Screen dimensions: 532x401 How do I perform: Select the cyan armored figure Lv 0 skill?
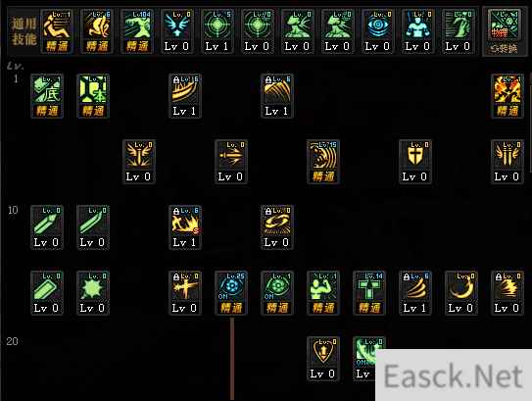(x=417, y=31)
